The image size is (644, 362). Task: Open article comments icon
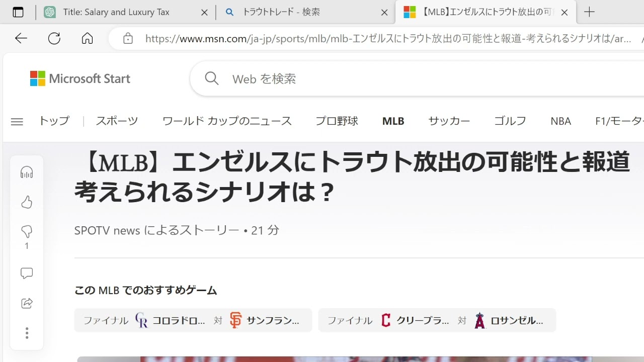[x=27, y=274]
